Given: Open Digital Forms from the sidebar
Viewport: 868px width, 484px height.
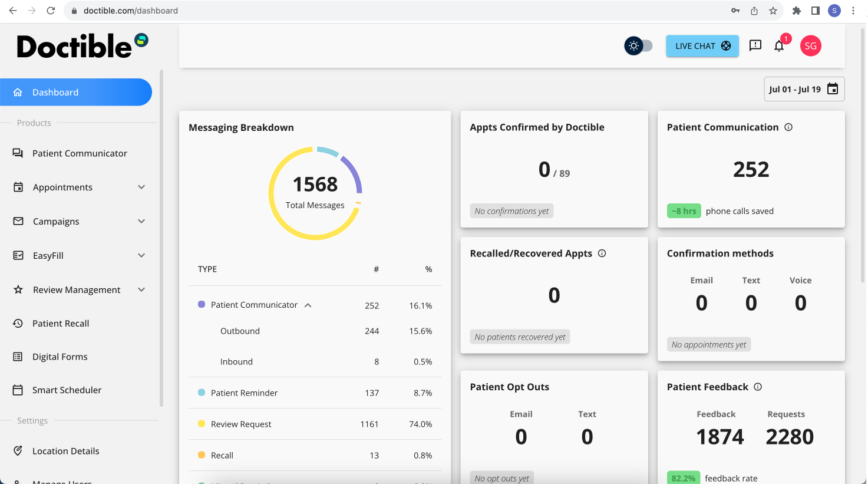Looking at the screenshot, I should point(18,356).
